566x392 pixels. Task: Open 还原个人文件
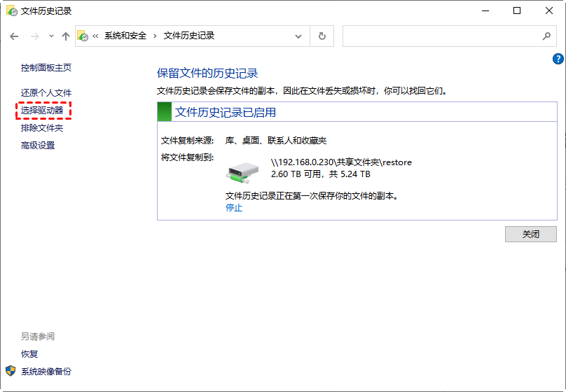[46, 92]
